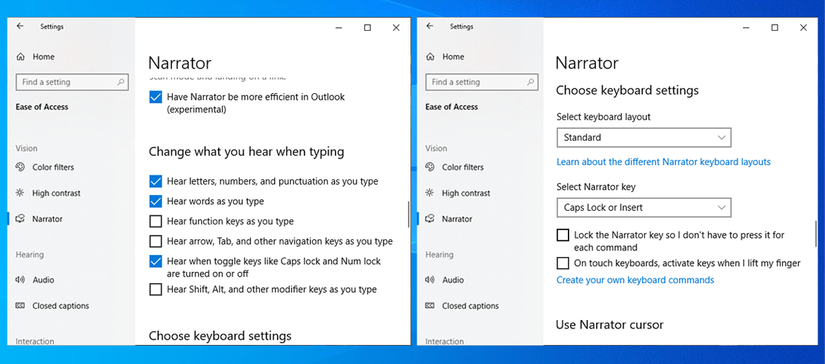
Task: Click scrollbar thumb in left Narrator window
Action: tap(408, 214)
